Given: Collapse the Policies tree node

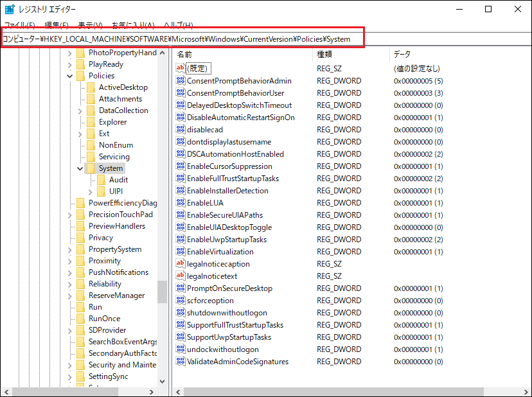Looking at the screenshot, I should (x=69, y=75).
